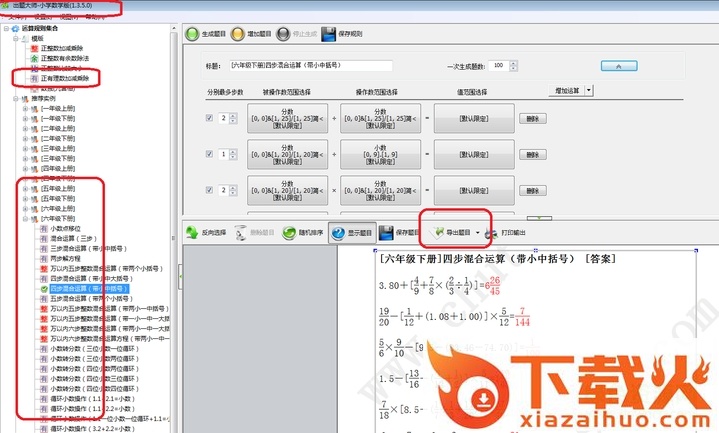Increase 一次生成题数 with stepper up arrow

514,63
